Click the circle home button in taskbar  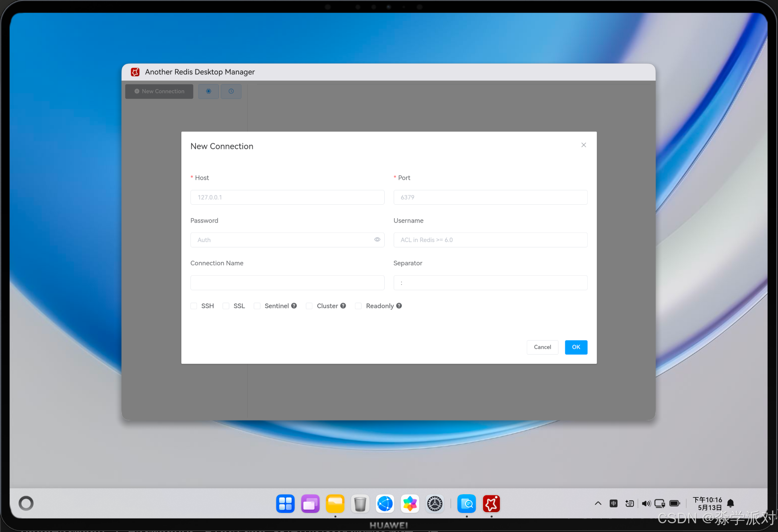pyautogui.click(x=26, y=503)
